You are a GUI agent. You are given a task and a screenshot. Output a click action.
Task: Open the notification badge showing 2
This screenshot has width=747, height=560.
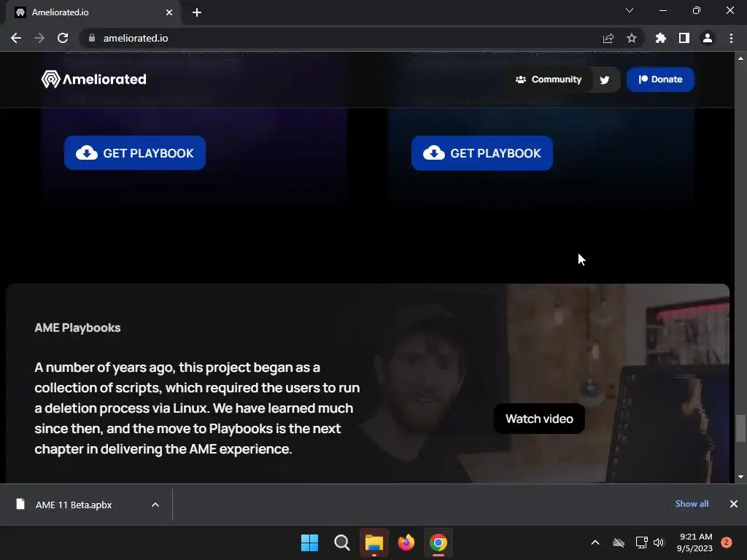[727, 542]
